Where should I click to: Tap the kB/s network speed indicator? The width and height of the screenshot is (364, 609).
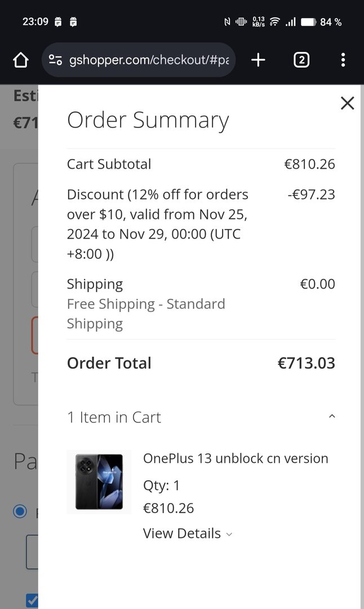pos(259,22)
